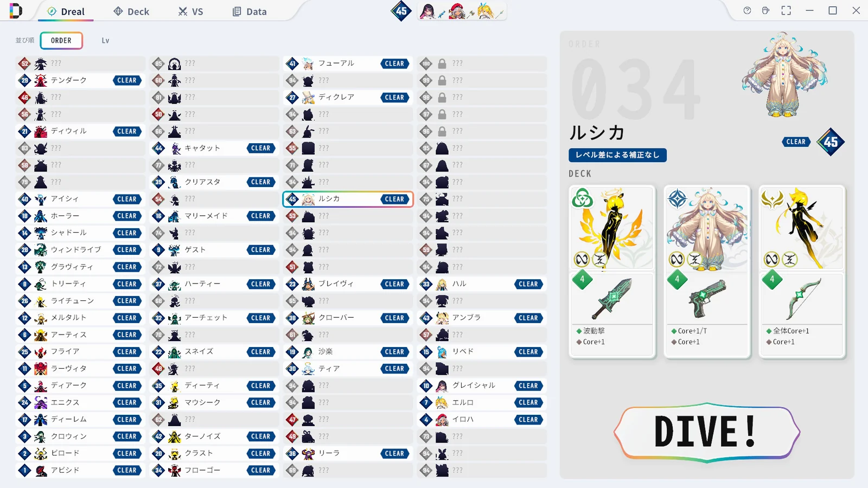Click the pistol weapon icon on second card
Image resolution: width=868 pixels, height=488 pixels.
[707, 298]
